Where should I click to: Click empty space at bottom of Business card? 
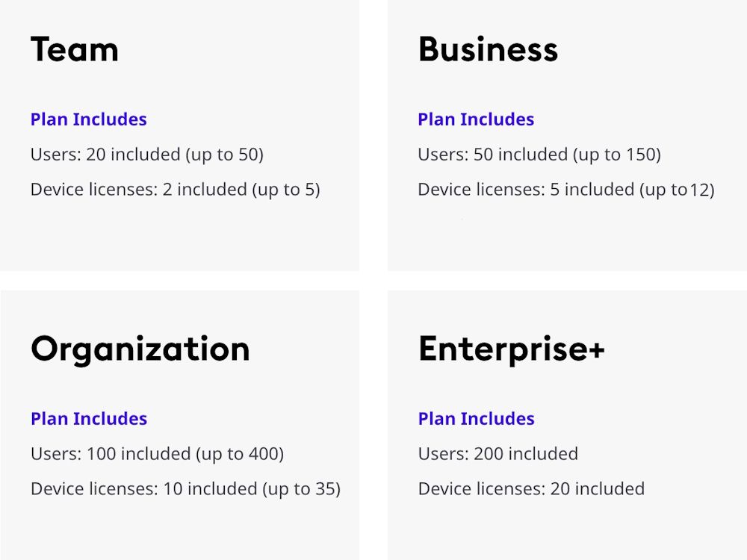point(566,239)
